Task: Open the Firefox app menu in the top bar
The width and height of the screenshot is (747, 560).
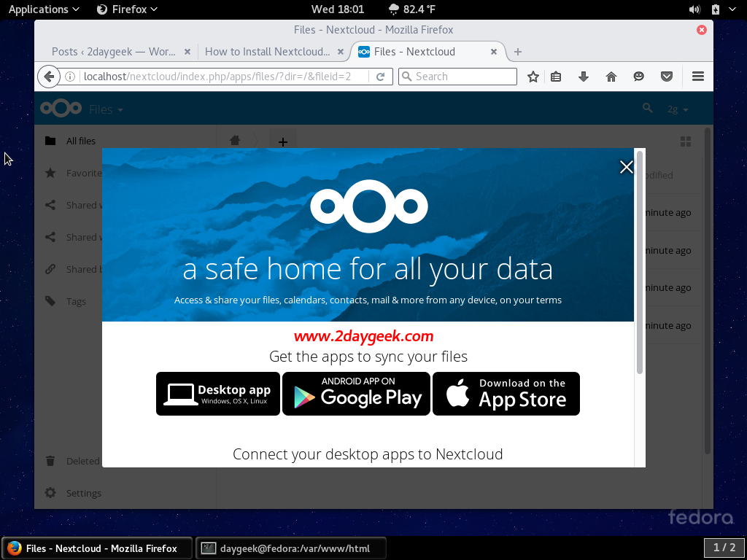Action: click(127, 9)
